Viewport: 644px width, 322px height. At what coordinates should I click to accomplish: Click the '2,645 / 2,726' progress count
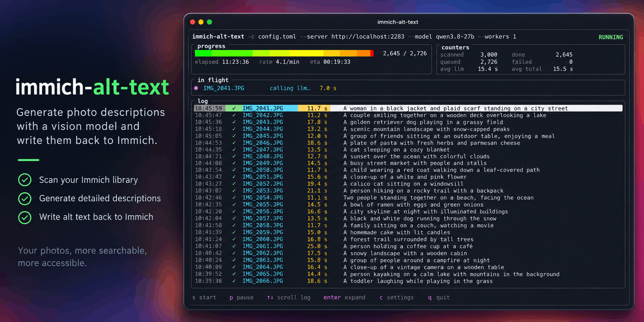405,53
